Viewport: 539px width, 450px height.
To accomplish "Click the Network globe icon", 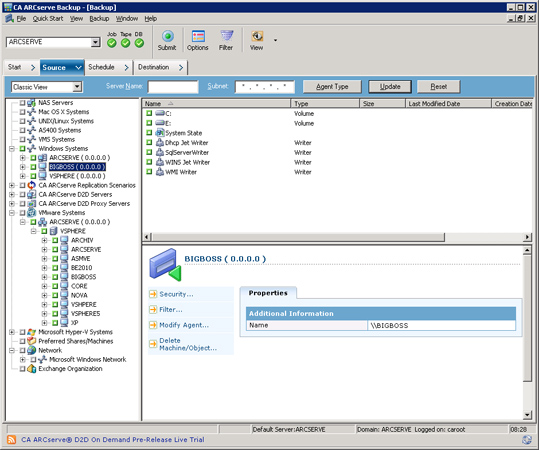I will [31, 350].
